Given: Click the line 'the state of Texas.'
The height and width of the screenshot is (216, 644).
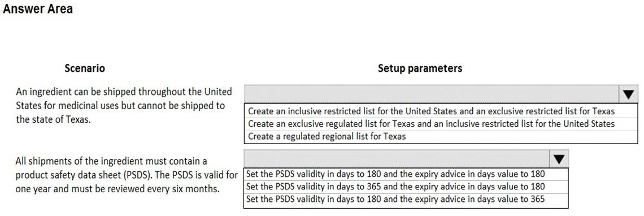Looking at the screenshot, I should tap(53, 120).
